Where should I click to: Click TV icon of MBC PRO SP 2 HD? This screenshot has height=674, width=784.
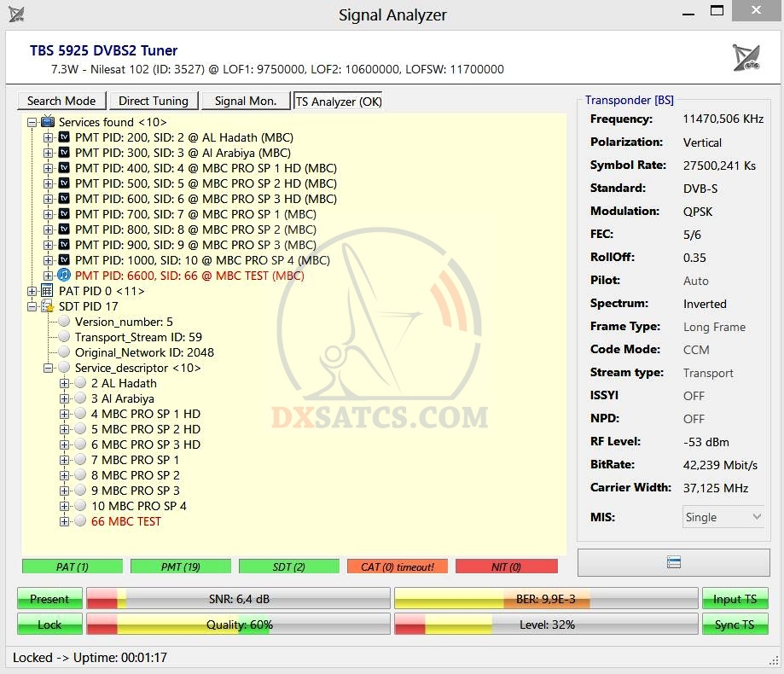(x=64, y=183)
